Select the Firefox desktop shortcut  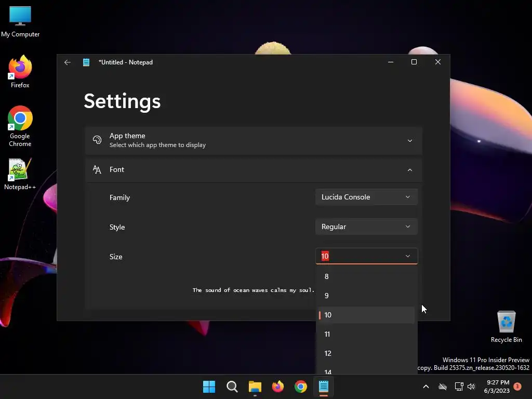(x=20, y=72)
